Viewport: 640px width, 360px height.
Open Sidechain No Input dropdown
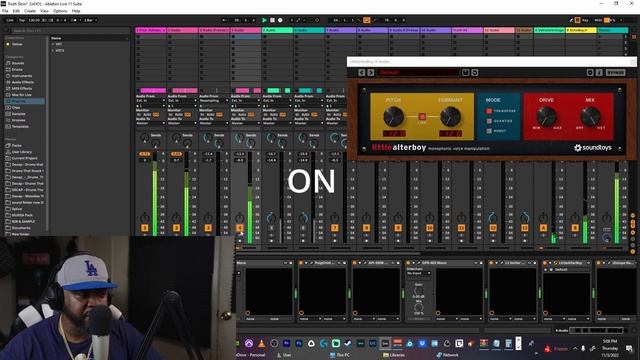pos(418,273)
